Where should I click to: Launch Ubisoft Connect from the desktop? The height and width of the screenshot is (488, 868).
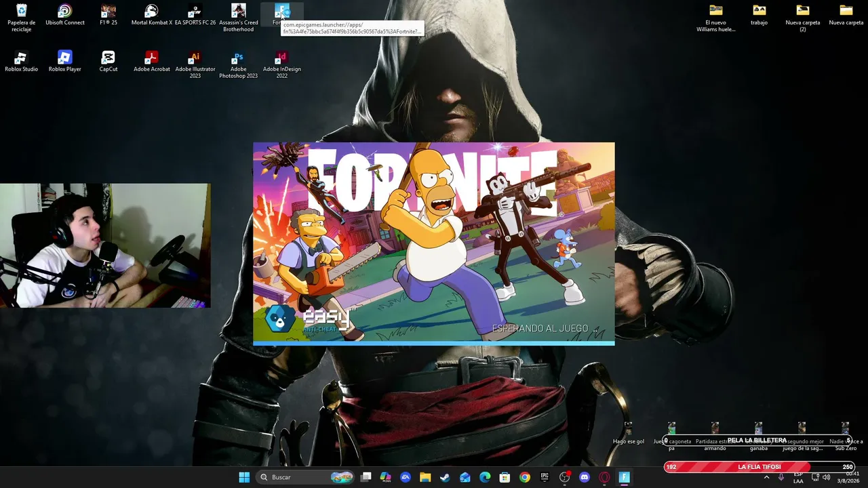[65, 15]
